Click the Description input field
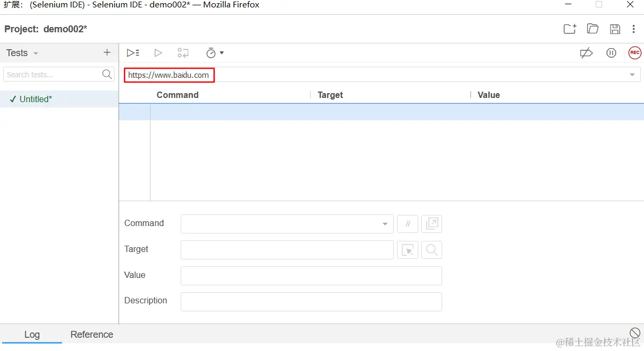644x351 pixels. (311, 302)
